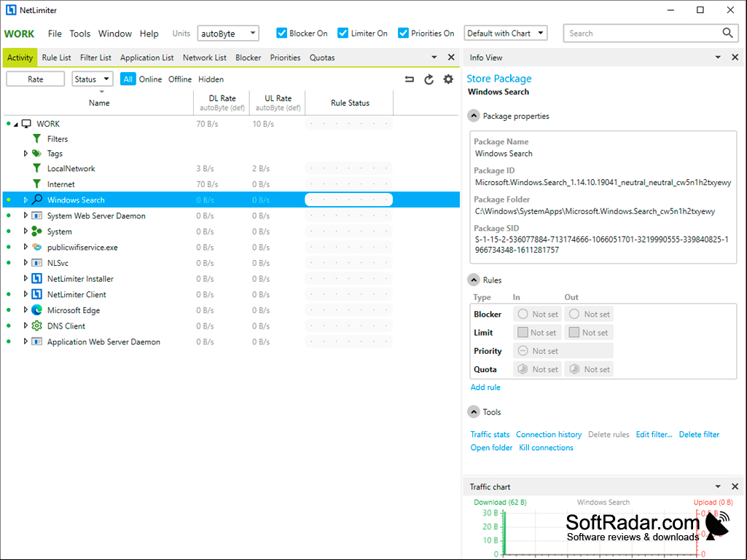This screenshot has height=560, width=747.
Task: Close the Info View panel
Action: (x=735, y=57)
